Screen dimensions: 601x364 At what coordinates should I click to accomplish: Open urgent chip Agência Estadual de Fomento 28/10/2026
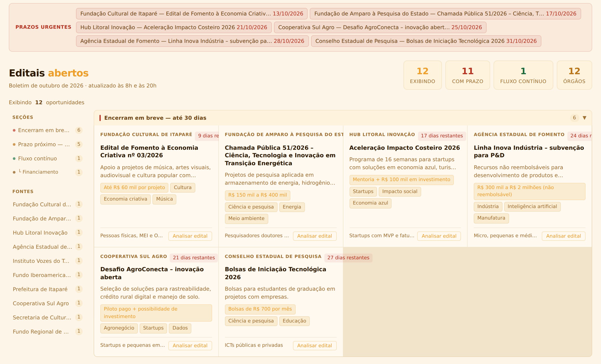coord(192,41)
